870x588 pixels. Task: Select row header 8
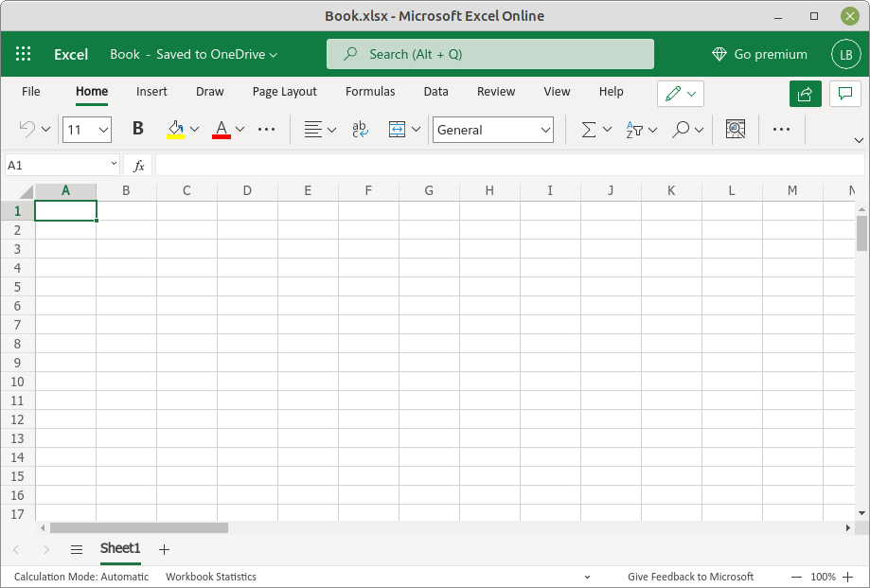pos(17,344)
